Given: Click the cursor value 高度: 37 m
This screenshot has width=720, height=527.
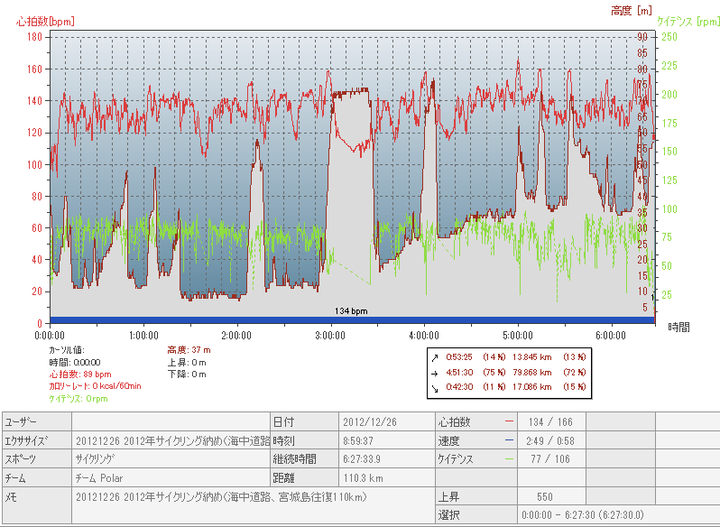Looking at the screenshot, I should (189, 350).
